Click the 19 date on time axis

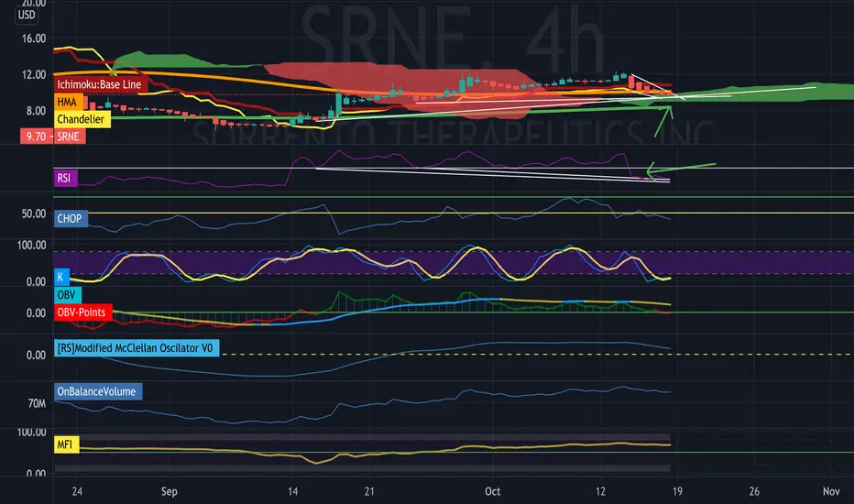point(677,491)
